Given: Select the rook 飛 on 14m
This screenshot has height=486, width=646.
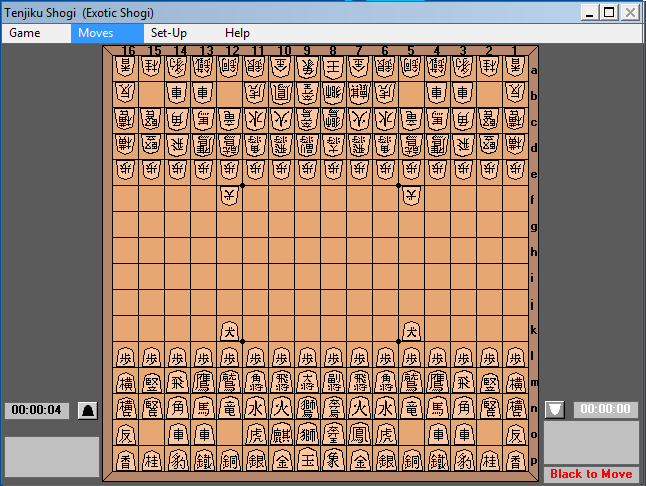Looking at the screenshot, I should pos(178,382).
